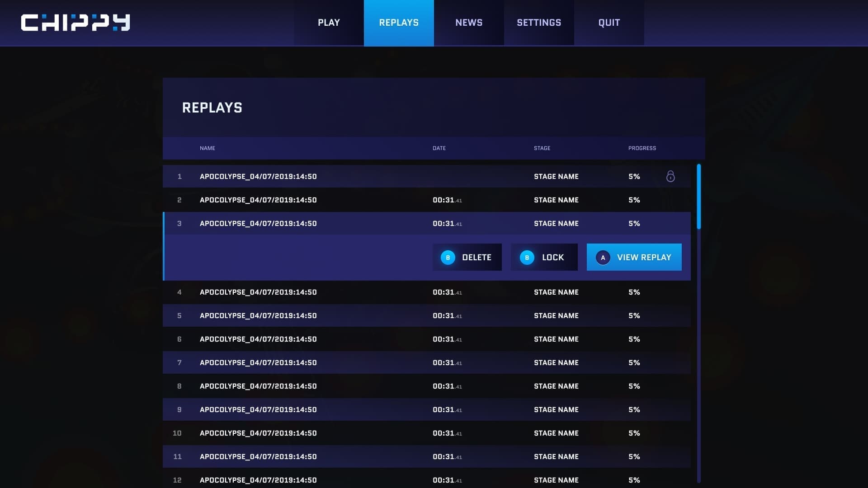Viewport: 868px width, 488px height.
Task: Switch to the Replays tab
Action: [399, 23]
